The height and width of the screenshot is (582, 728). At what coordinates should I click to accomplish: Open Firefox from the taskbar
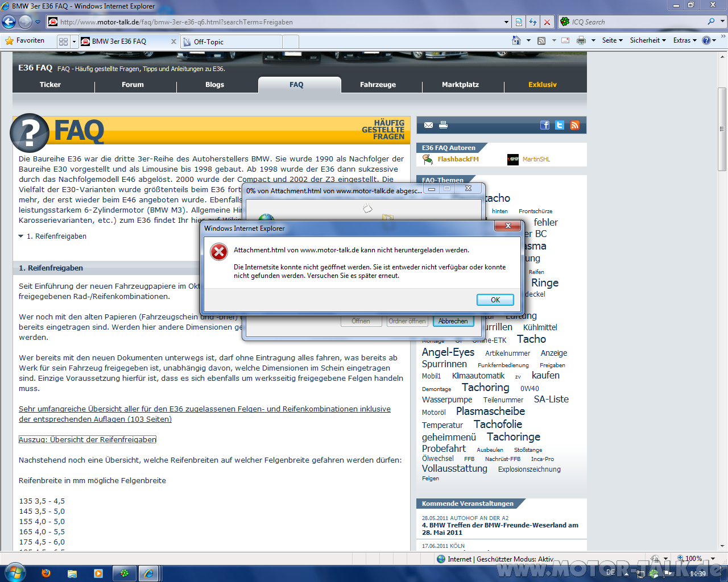46,573
